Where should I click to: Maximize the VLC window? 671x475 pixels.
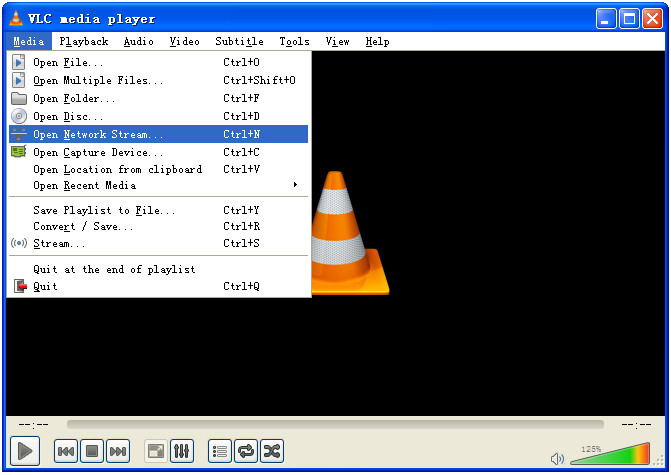pyautogui.click(x=629, y=19)
